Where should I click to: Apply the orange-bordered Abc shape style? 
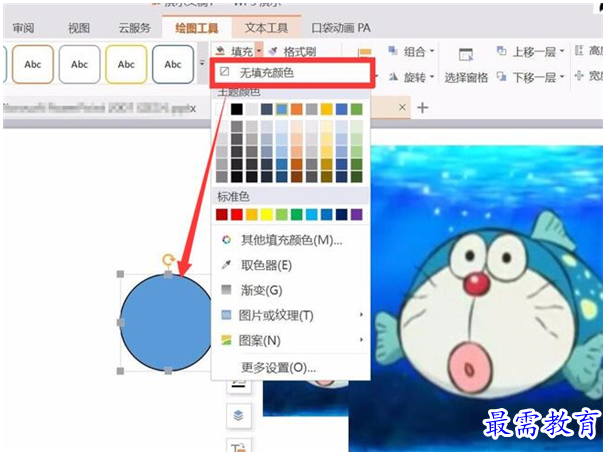tap(33, 64)
